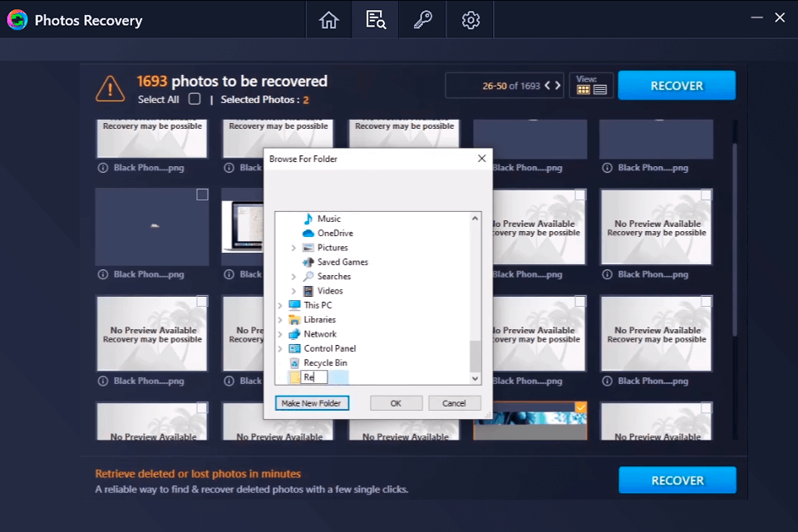This screenshot has height=532, width=798.
Task: Click the Photos Recovery app logo
Action: coord(17,20)
